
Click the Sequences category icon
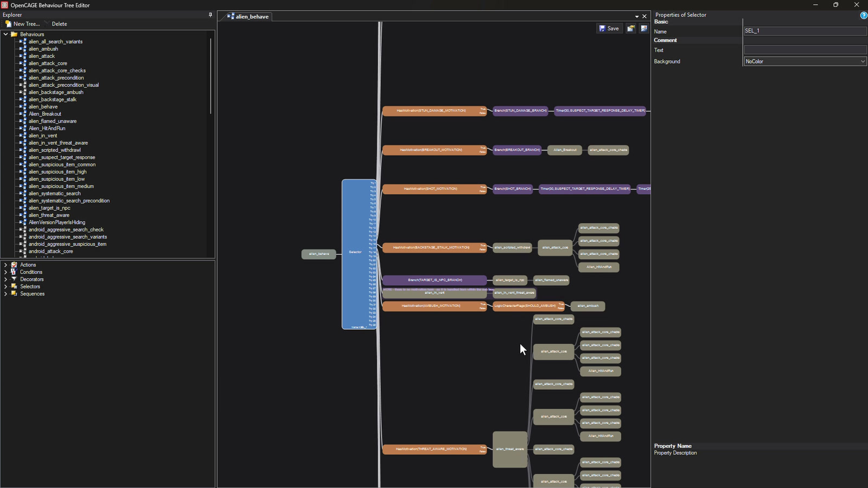click(x=14, y=293)
